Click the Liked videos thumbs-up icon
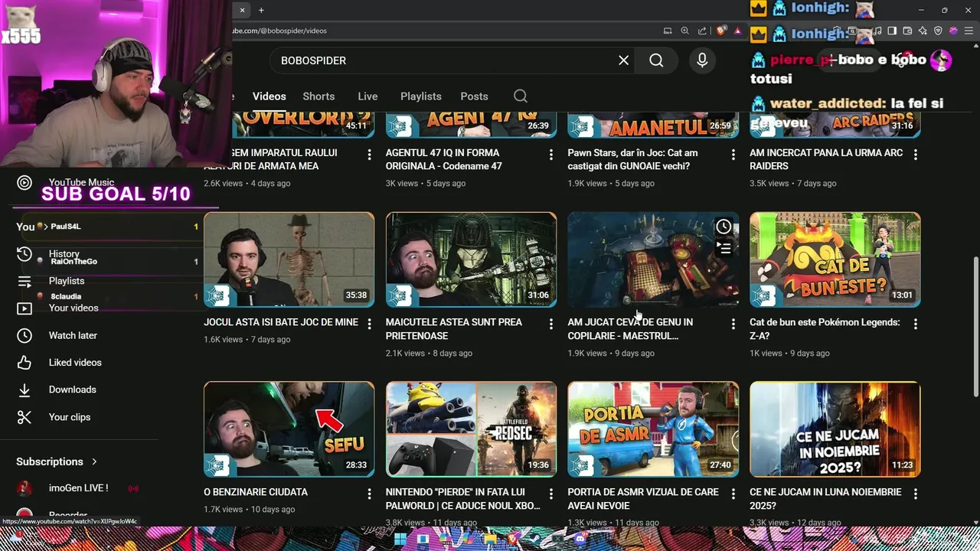Image resolution: width=980 pixels, height=551 pixels. click(x=24, y=363)
